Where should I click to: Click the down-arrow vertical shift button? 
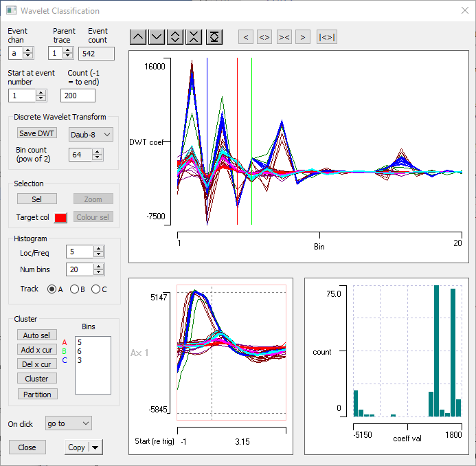point(157,37)
